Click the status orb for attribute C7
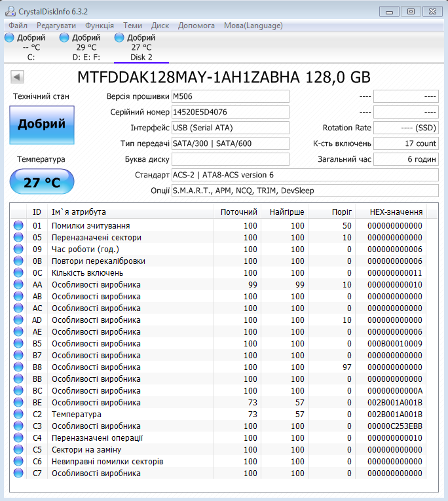Screen dimensions: 448x501 click(18, 473)
